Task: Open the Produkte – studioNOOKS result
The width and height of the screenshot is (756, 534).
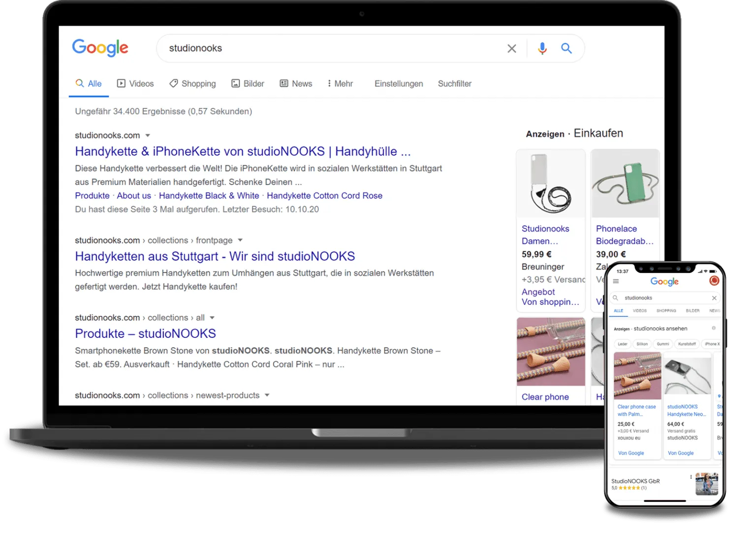Action: pos(145,334)
